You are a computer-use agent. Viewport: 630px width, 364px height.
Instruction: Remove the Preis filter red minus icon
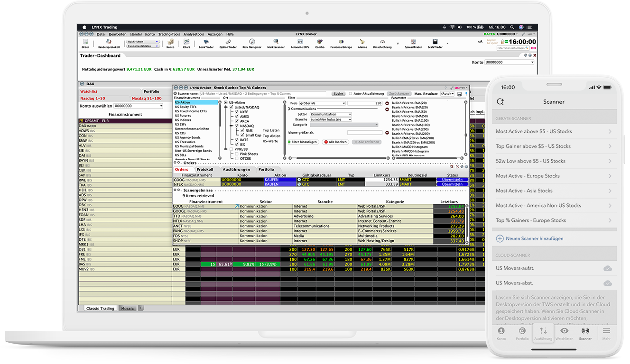pos(387,103)
